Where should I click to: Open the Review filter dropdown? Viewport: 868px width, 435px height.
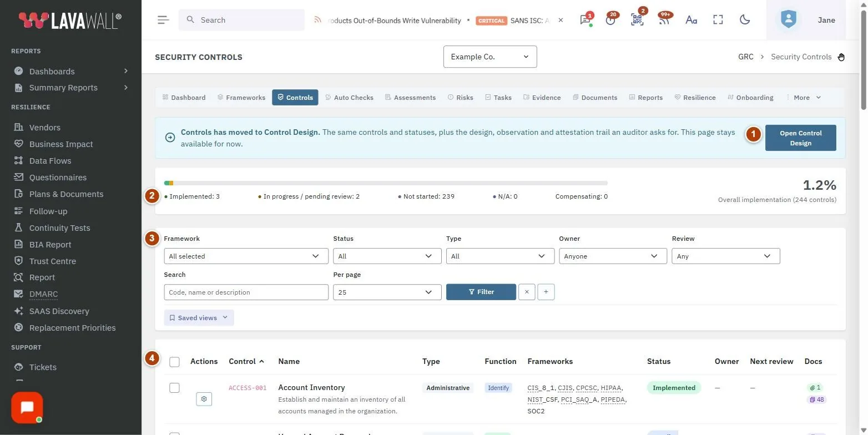point(726,256)
